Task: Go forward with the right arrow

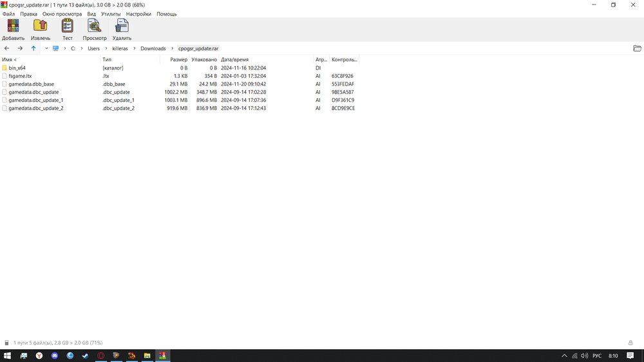Action: point(20,48)
